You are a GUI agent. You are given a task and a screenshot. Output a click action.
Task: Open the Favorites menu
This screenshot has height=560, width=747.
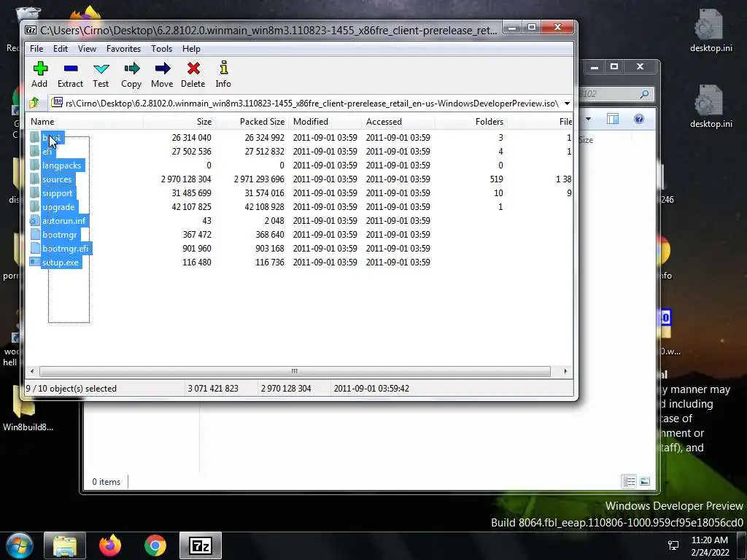coord(123,49)
